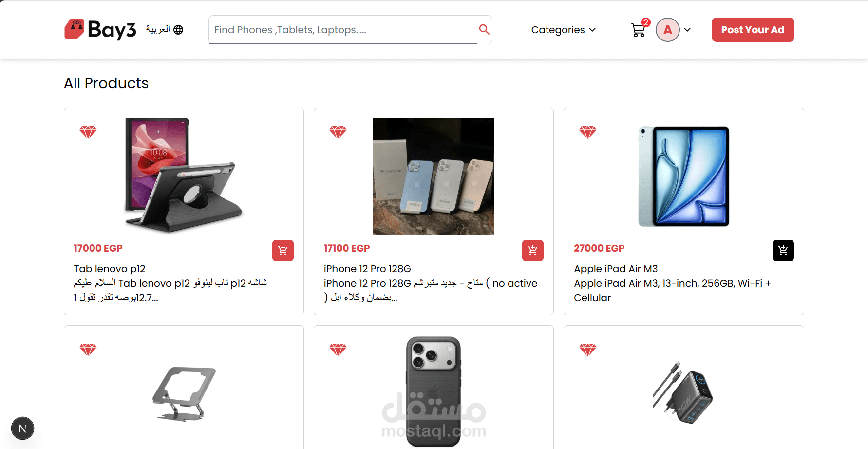
Task: Open the Next.js dev tools N badge
Action: (22, 429)
